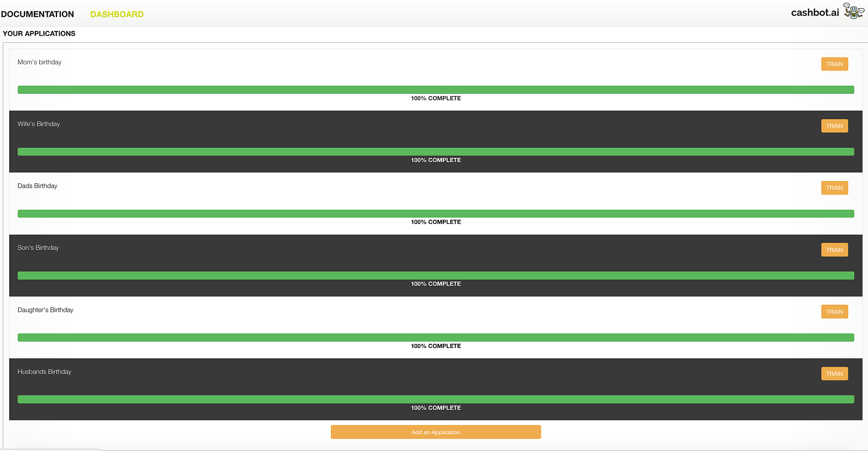Click 100% Complete under Mom's birthday
Viewport: 868px width, 451px height.
click(x=436, y=98)
